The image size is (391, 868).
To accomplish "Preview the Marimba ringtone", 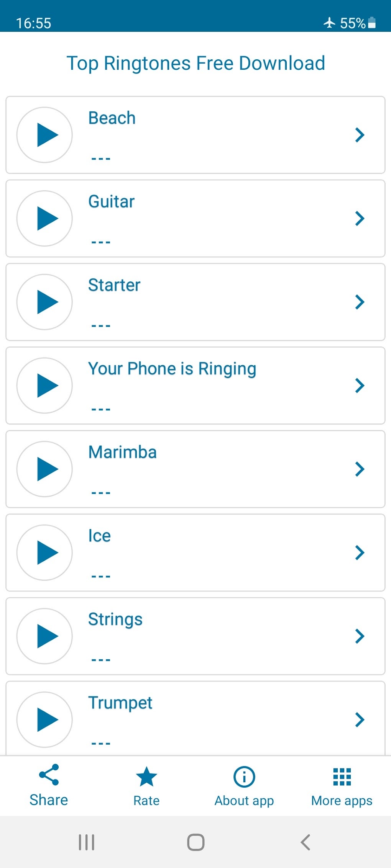I will tap(45, 469).
